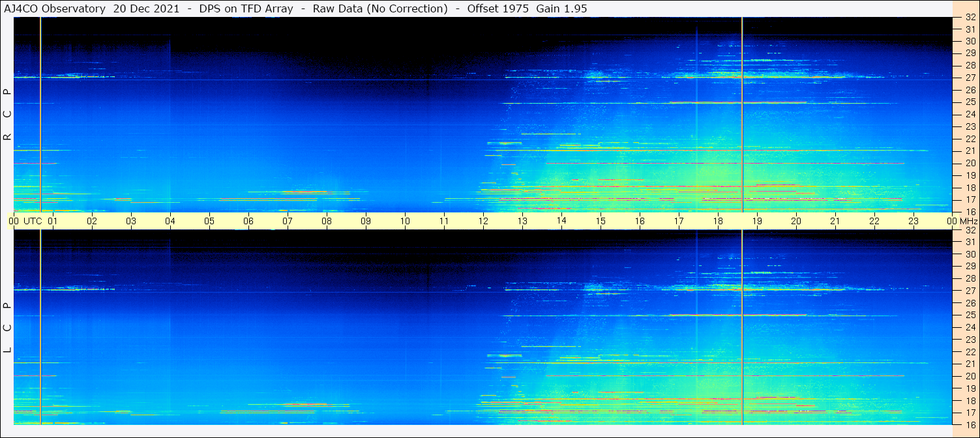
Task: Select the 22 hour tick label on time axis
Action: [874, 221]
